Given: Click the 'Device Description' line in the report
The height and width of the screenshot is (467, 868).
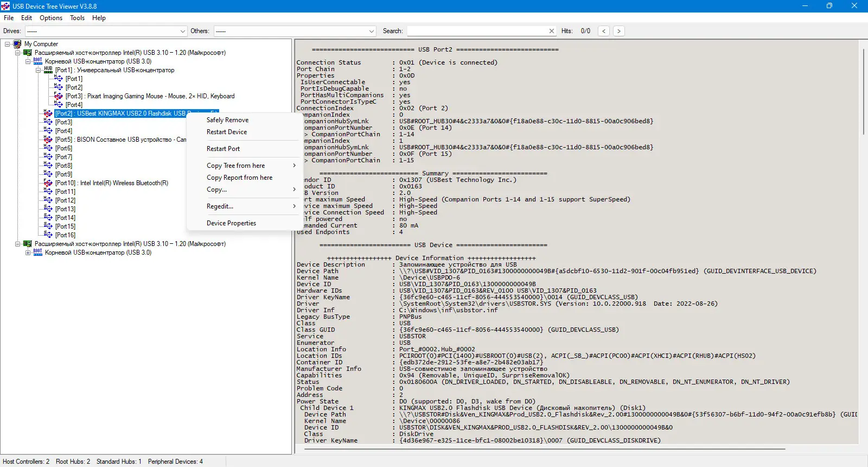Looking at the screenshot, I should (407, 264).
